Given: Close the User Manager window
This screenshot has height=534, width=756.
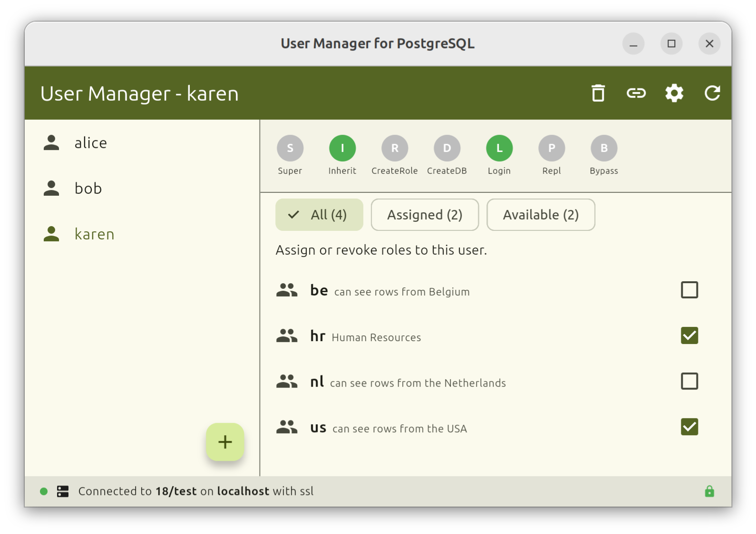Looking at the screenshot, I should (x=709, y=44).
